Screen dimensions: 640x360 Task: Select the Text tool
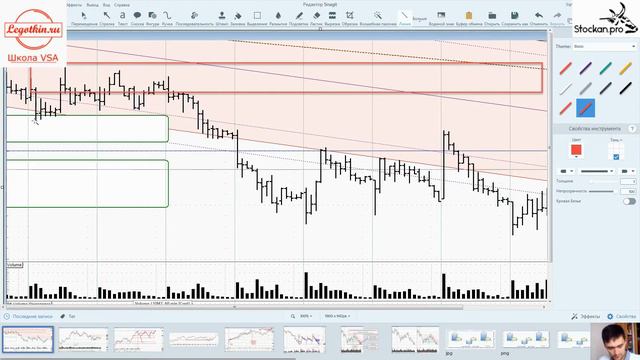122,18
